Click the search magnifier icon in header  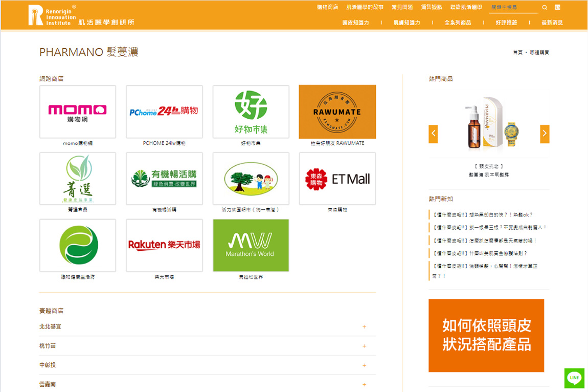point(545,8)
